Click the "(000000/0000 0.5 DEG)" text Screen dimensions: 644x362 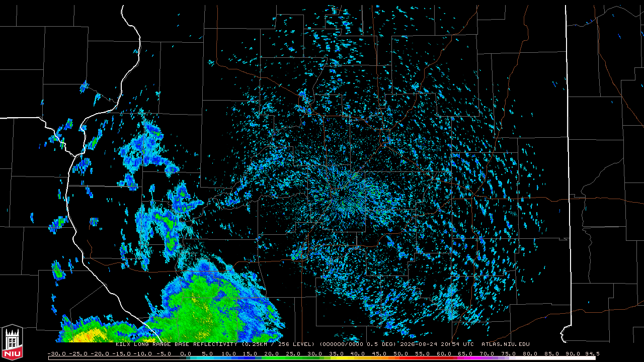tap(359, 344)
